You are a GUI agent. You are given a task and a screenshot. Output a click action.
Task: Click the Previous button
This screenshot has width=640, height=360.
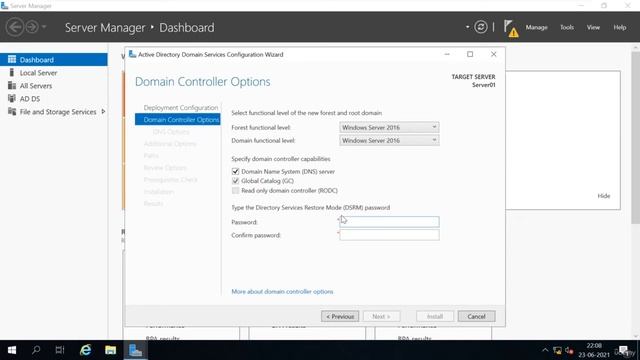pyautogui.click(x=340, y=316)
